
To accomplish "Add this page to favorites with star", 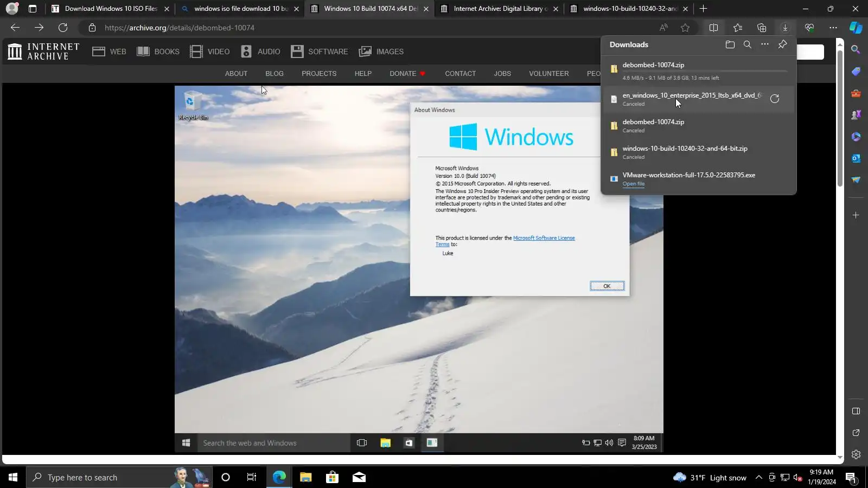I will [685, 28].
